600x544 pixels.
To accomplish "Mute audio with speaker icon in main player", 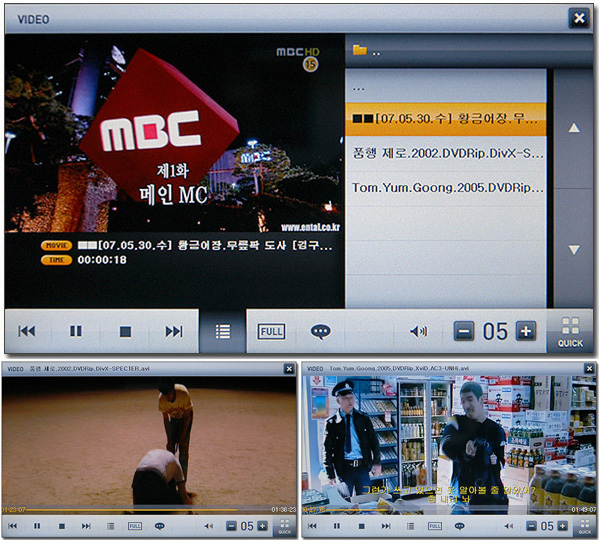I will pos(418,331).
